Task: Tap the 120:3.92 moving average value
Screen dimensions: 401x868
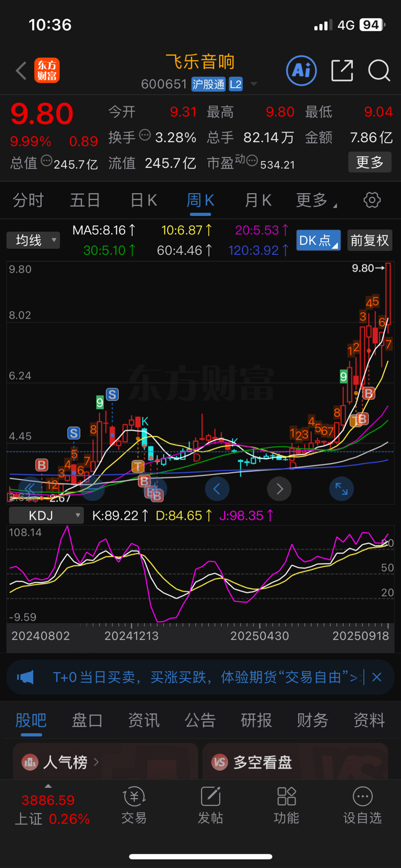Action: tap(259, 251)
